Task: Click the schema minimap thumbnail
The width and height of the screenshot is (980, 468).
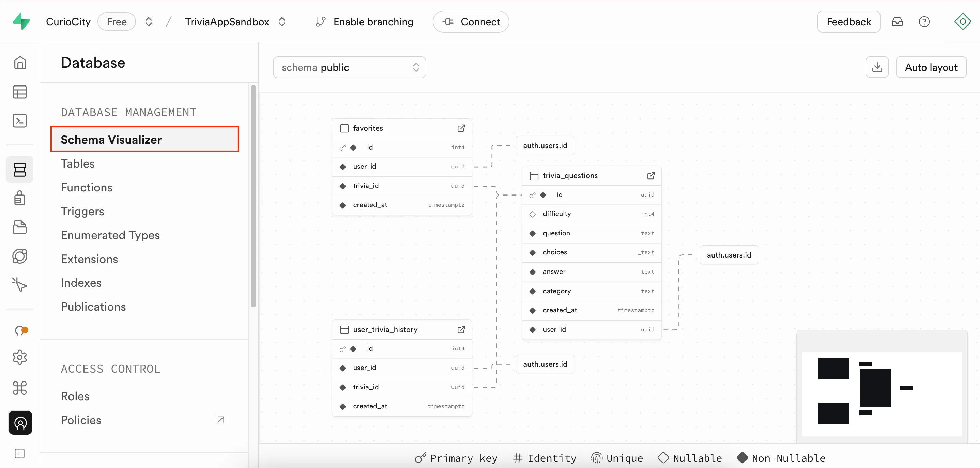Action: [882, 392]
